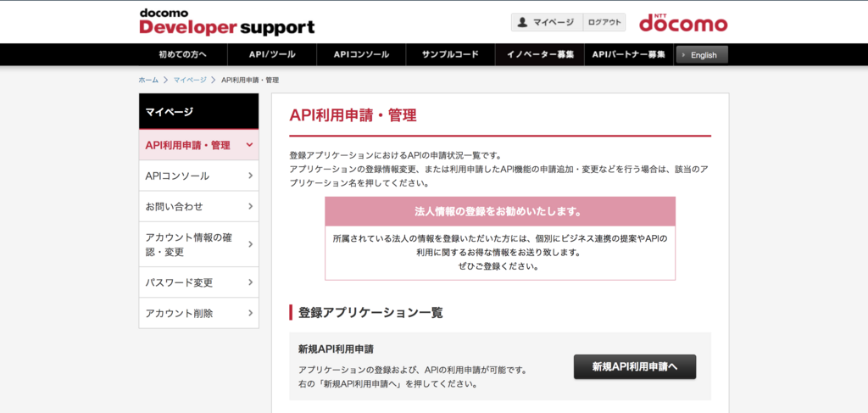Open APIパートナー募集 menu item
Screen dimensions: 868x413
pos(628,55)
